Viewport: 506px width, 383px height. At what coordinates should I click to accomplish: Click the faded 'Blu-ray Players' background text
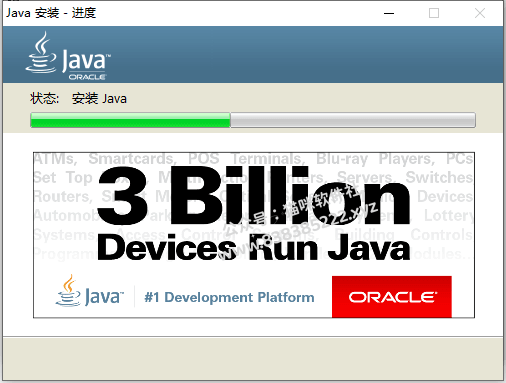(x=375, y=159)
